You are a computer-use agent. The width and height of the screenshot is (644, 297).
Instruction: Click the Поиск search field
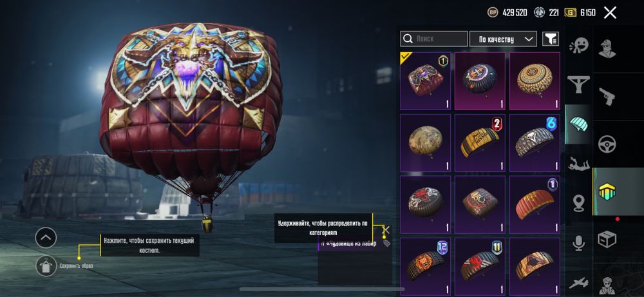[433, 39]
